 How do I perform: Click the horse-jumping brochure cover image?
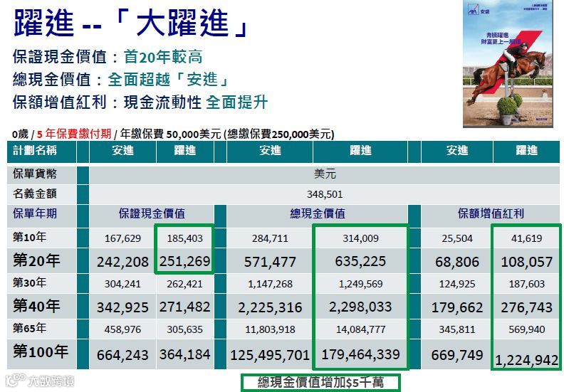pyautogui.click(x=508, y=63)
